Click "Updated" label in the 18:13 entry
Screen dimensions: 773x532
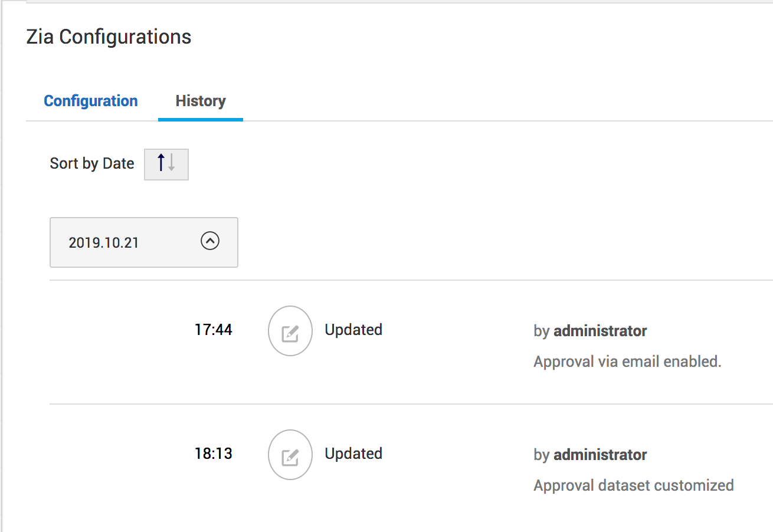(x=353, y=454)
